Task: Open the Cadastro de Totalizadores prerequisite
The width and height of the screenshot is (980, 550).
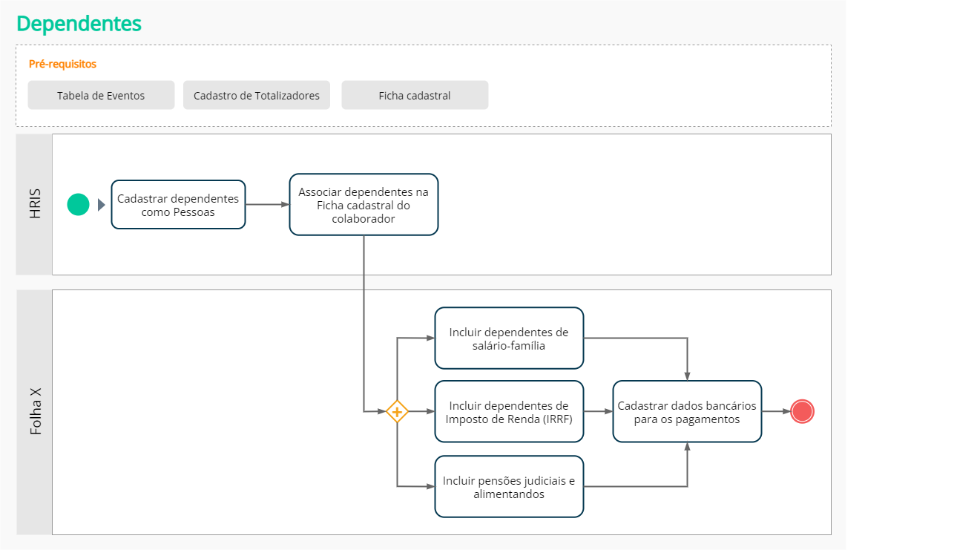Action: (x=257, y=95)
